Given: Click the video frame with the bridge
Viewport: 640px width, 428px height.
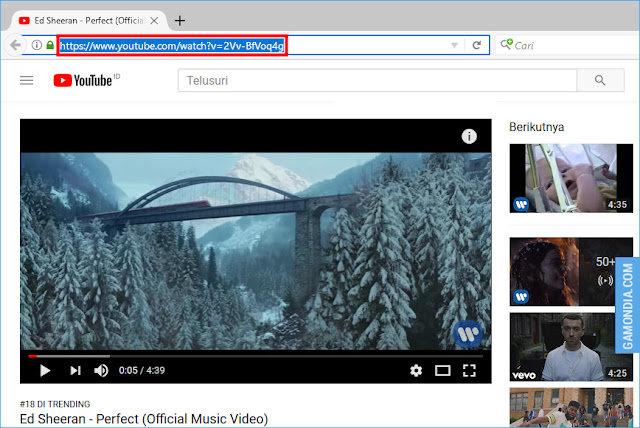Looking at the screenshot, I should 256,251.
